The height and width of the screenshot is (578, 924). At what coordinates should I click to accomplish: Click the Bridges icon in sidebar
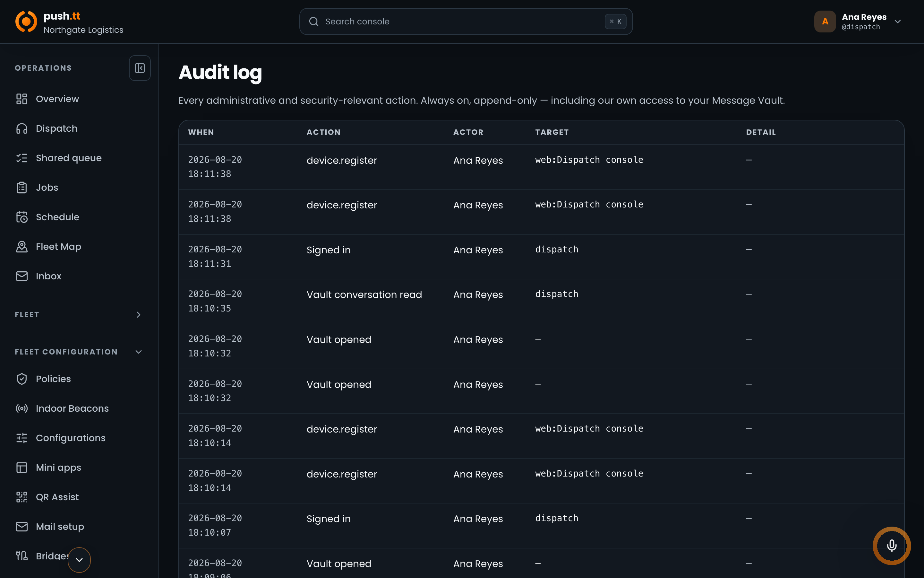22,556
